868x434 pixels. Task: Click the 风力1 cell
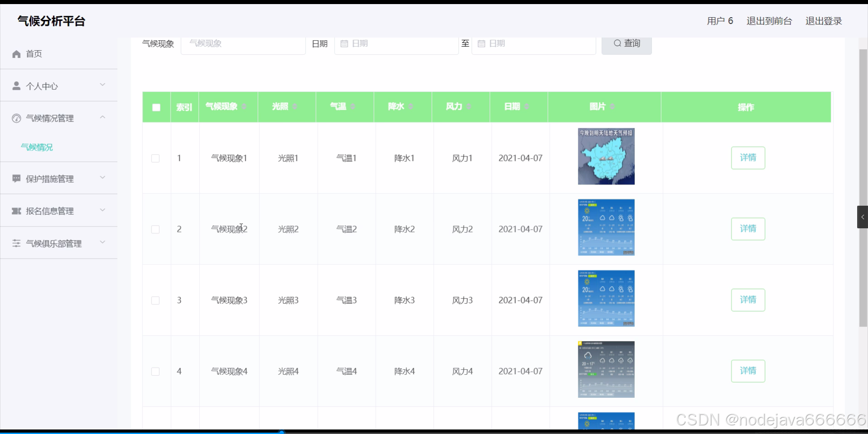coord(462,158)
